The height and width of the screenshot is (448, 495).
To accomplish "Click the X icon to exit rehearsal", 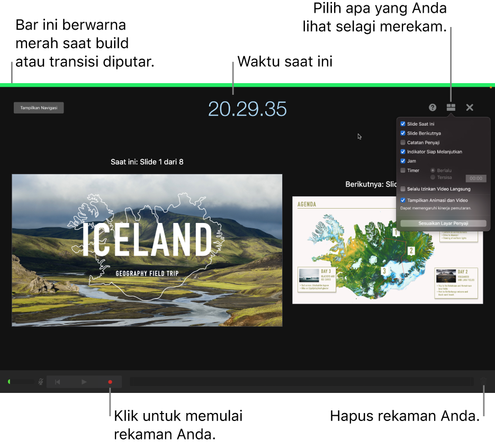I will (470, 107).
